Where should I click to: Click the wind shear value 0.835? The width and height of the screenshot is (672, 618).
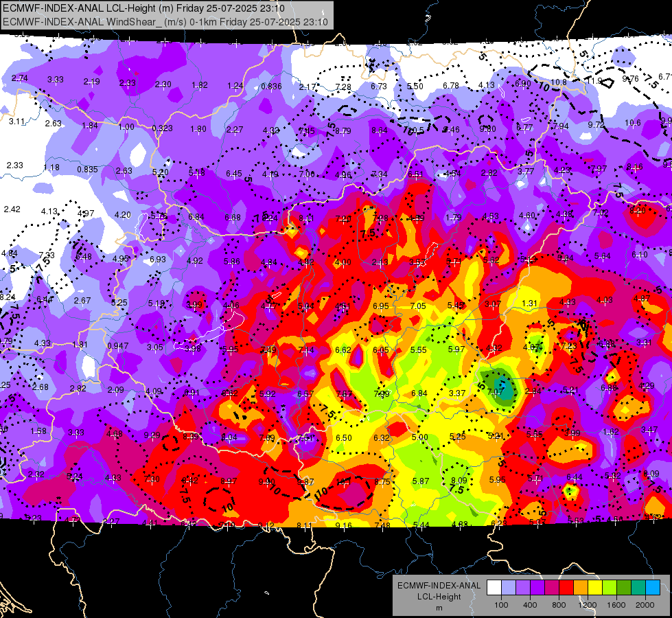pos(87,170)
